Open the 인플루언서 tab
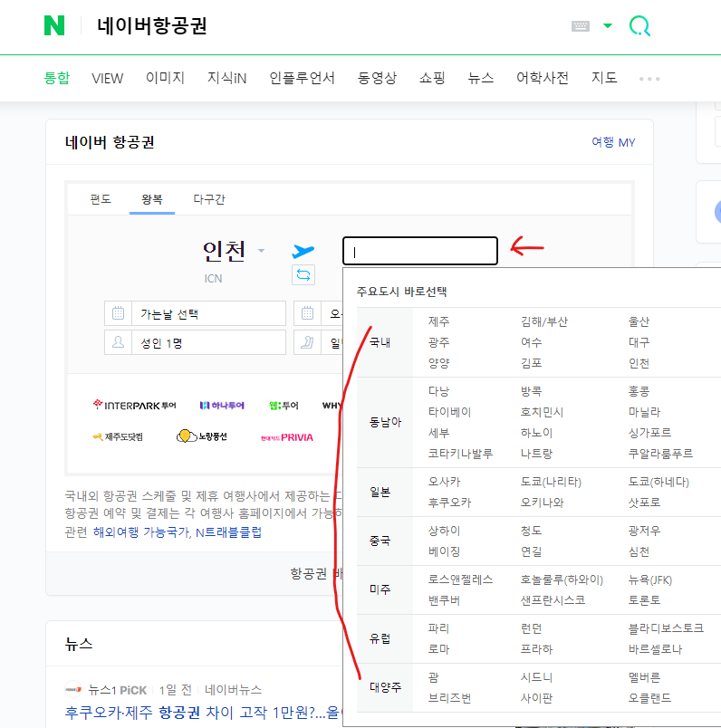The height and width of the screenshot is (728, 721). (x=302, y=78)
